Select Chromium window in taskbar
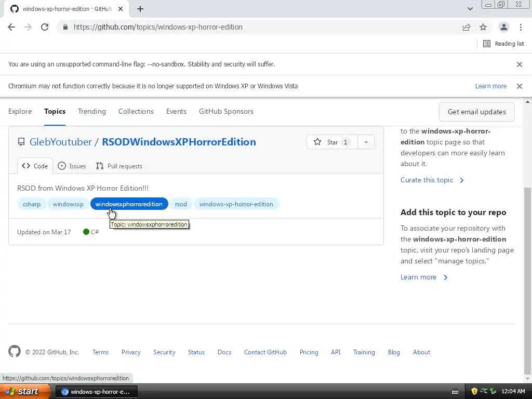 (96, 392)
